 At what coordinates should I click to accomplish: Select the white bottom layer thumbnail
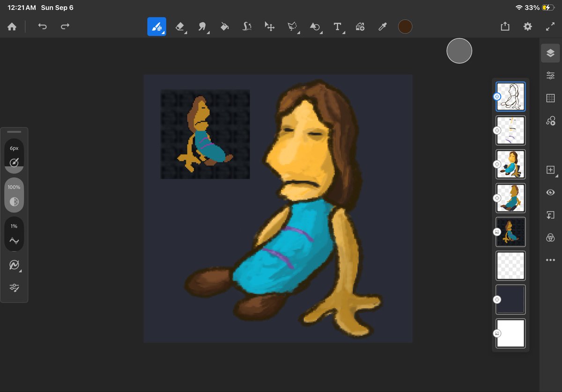(x=510, y=333)
